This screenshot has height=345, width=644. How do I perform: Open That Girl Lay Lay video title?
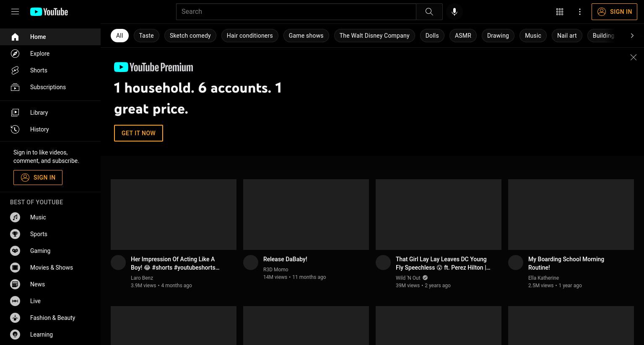coord(443,263)
